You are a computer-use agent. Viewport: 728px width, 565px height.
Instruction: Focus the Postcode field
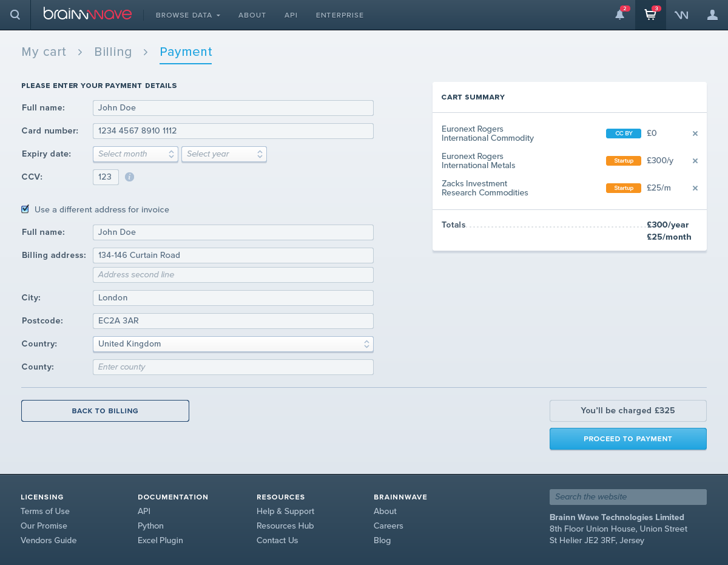coord(233,321)
